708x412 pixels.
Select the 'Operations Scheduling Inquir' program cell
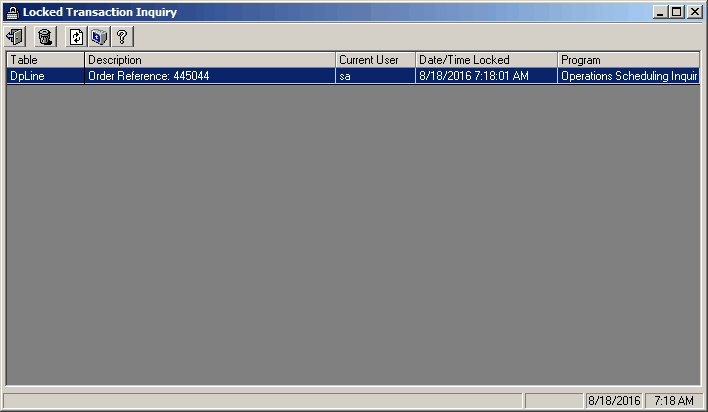tap(629, 76)
